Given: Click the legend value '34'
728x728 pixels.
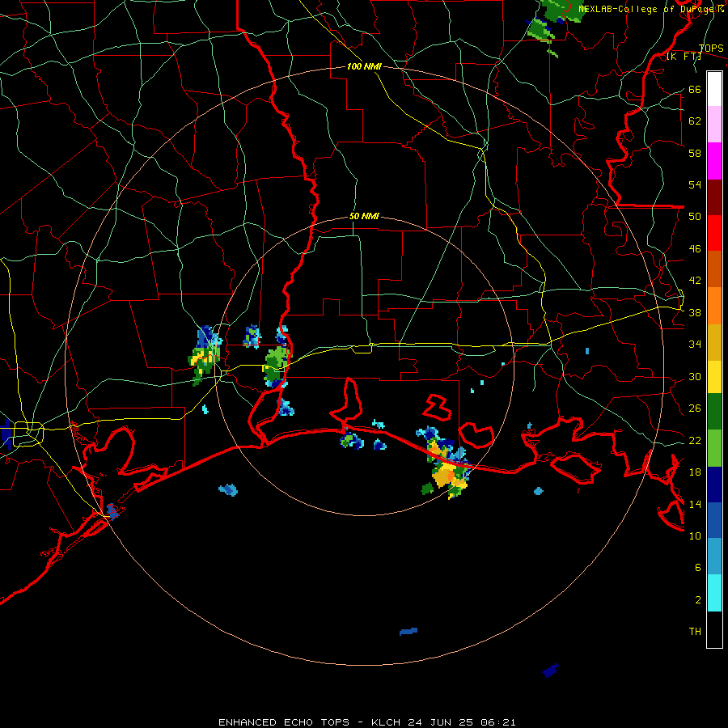Looking at the screenshot, I should (x=695, y=345).
